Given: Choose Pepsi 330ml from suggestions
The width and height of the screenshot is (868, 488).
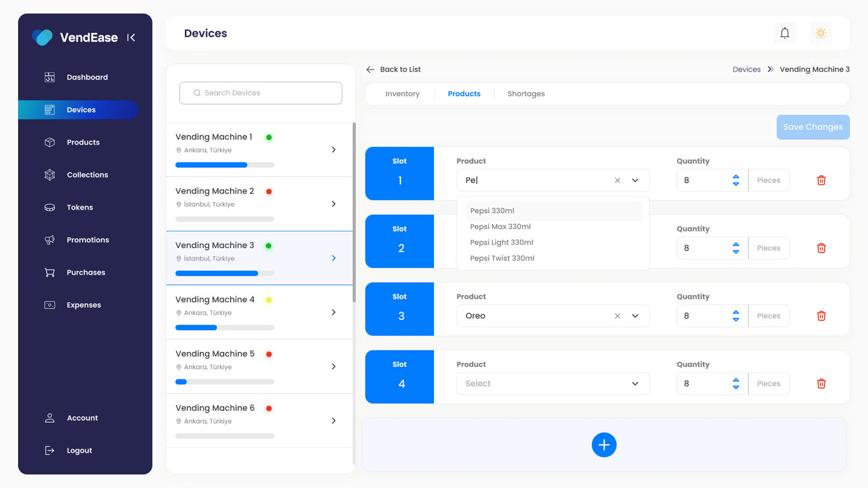Looking at the screenshot, I should 554,211.
